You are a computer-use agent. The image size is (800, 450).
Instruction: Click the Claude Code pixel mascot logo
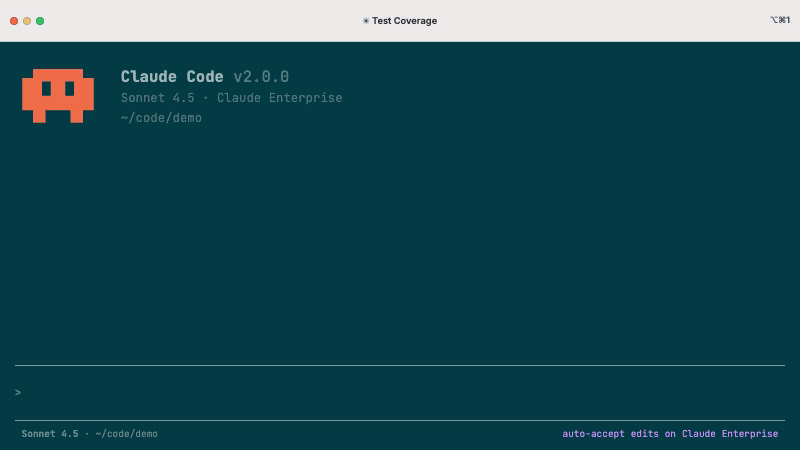point(58,96)
